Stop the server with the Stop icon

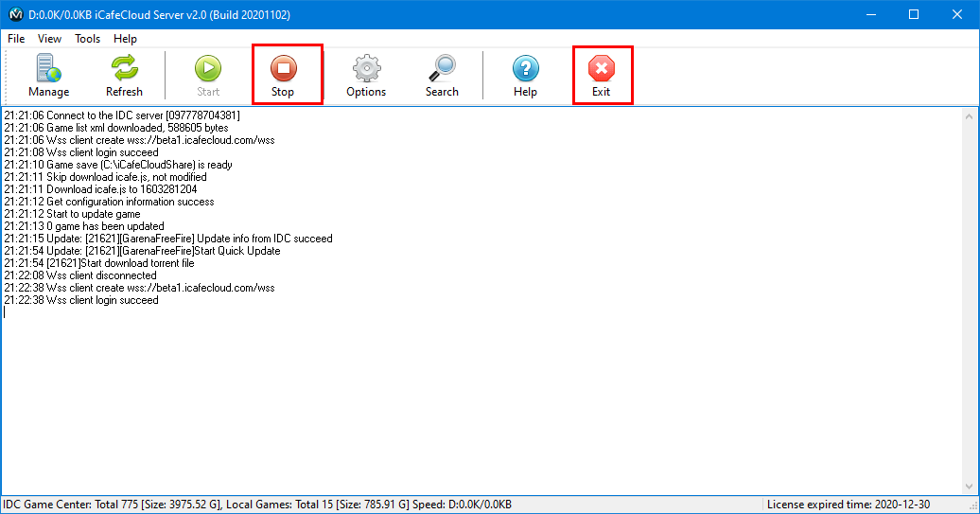point(284,75)
